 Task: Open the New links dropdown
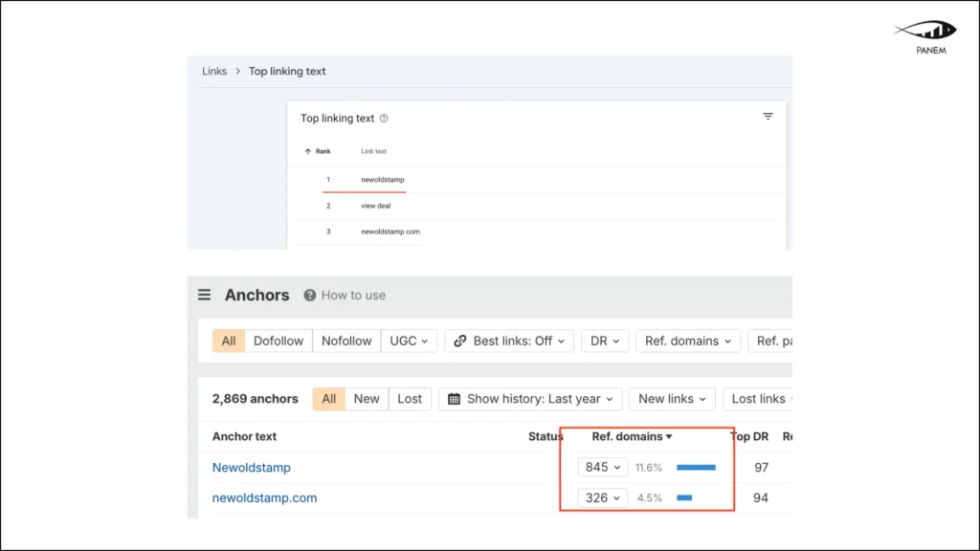(x=672, y=399)
